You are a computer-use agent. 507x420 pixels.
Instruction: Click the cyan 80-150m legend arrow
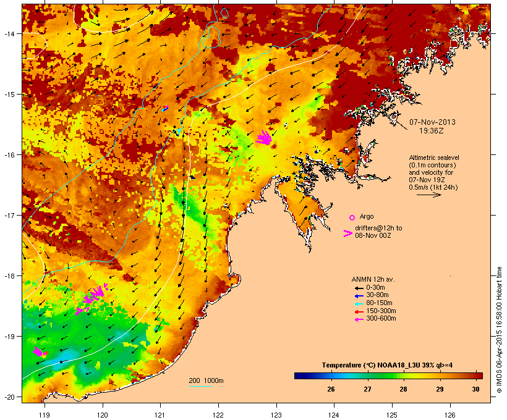click(x=359, y=304)
